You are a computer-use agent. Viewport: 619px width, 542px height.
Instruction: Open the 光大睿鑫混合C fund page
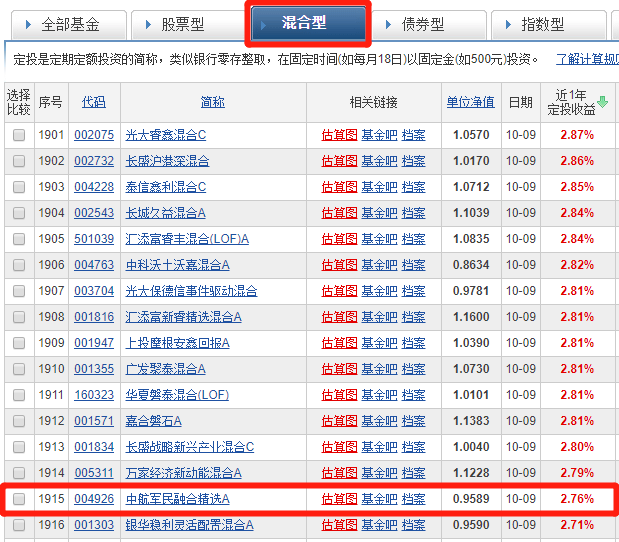coord(166,135)
